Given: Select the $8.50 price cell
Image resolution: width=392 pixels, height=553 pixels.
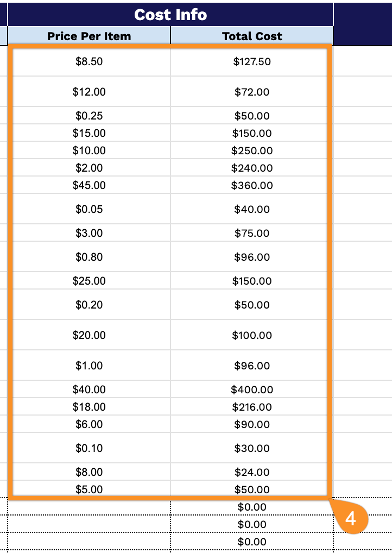Looking at the screenshot, I should pos(89,61).
